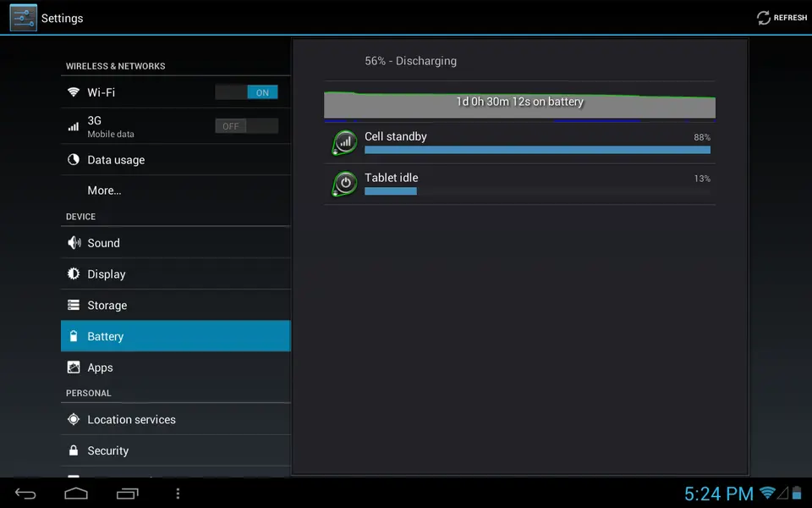Open the three-dot overflow menu icon

tap(178, 493)
